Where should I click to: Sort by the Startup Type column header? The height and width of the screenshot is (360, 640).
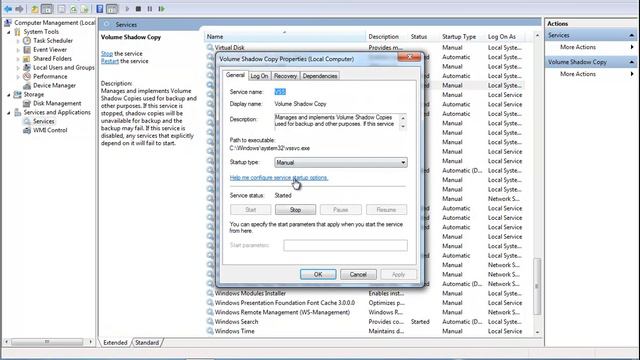point(462,37)
